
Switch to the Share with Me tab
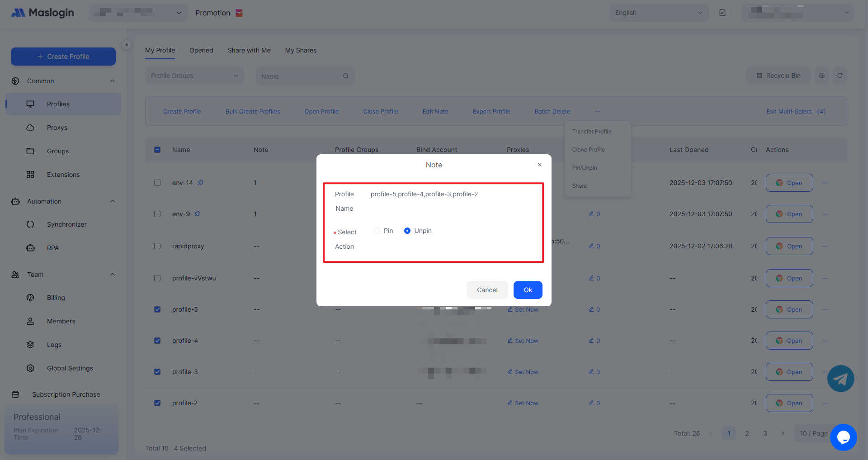pos(249,50)
